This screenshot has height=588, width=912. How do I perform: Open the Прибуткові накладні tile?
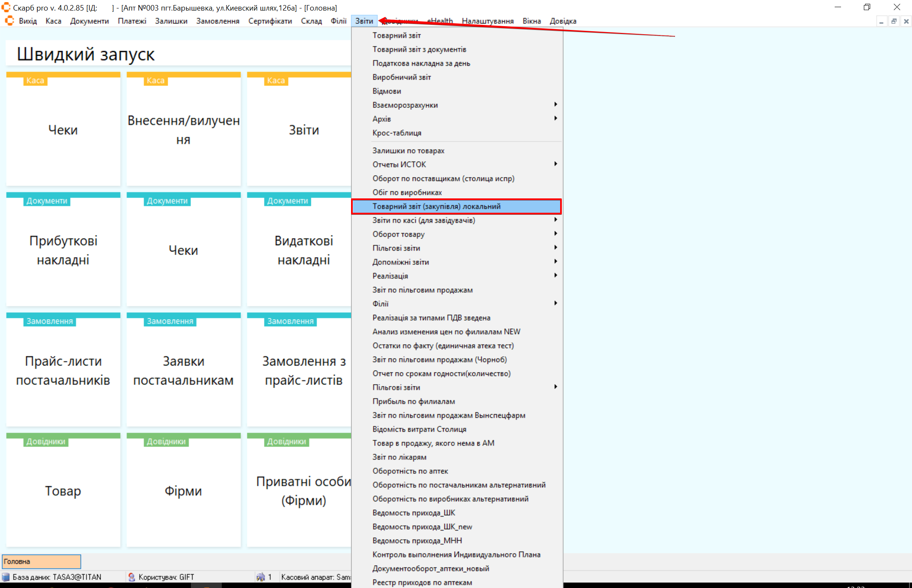point(63,250)
